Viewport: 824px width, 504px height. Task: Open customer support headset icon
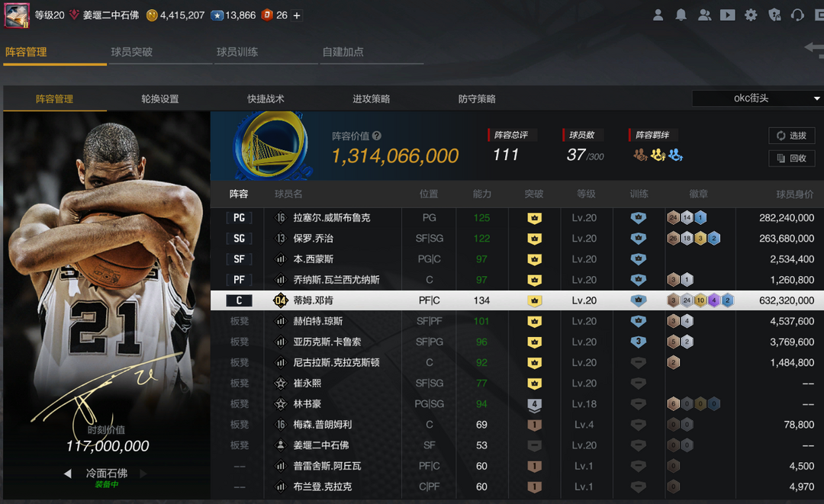coord(798,15)
